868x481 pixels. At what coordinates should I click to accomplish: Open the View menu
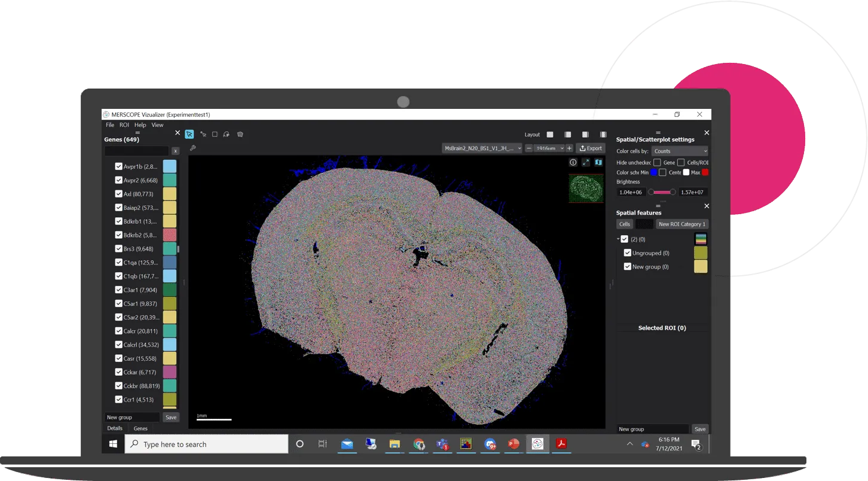click(x=157, y=125)
